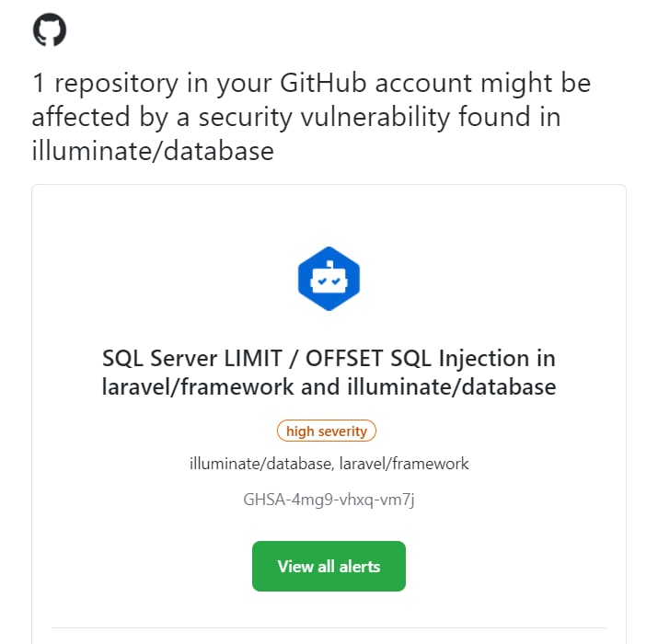Screen dimensions: 658x644
Task: Click the divider line below the alerts button
Action: [329, 628]
